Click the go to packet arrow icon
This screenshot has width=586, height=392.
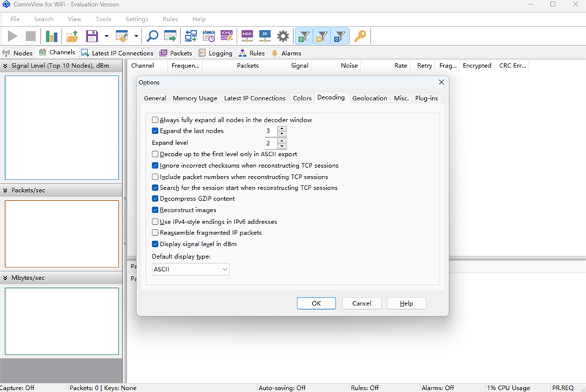pos(171,36)
